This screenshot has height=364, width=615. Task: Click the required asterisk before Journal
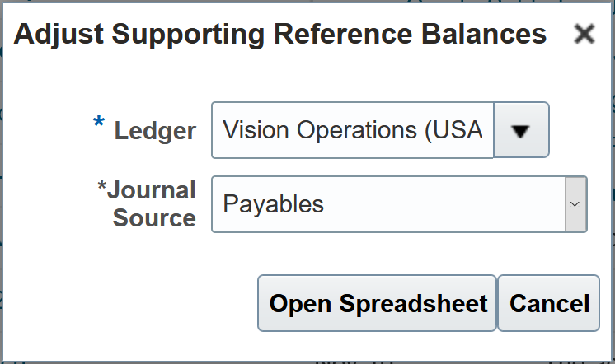click(x=103, y=188)
